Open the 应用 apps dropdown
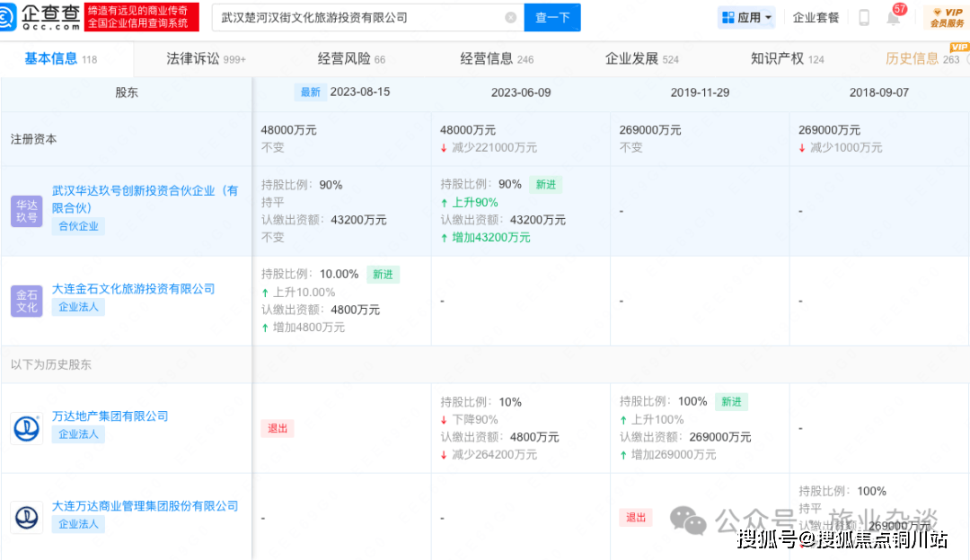 click(747, 17)
